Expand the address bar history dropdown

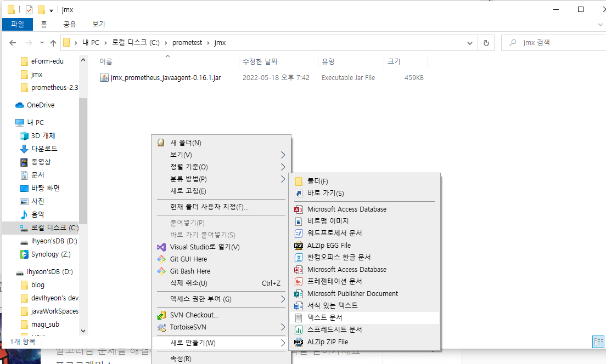point(469,43)
